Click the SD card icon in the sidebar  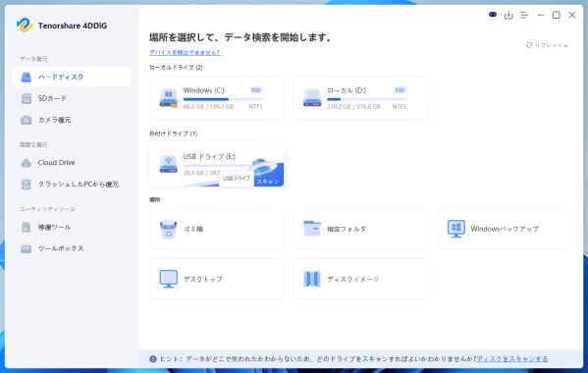[x=27, y=98]
